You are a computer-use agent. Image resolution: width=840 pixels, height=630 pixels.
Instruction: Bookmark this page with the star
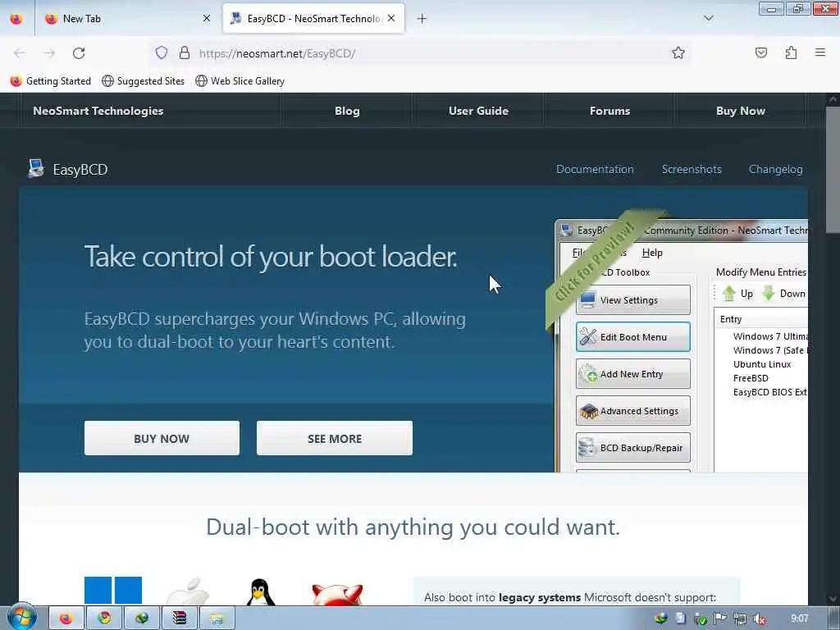(678, 52)
